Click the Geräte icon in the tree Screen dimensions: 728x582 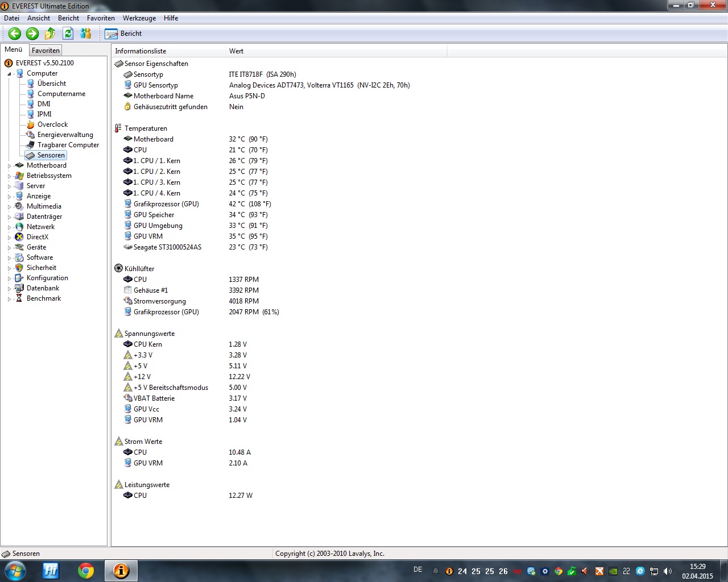pyautogui.click(x=19, y=247)
